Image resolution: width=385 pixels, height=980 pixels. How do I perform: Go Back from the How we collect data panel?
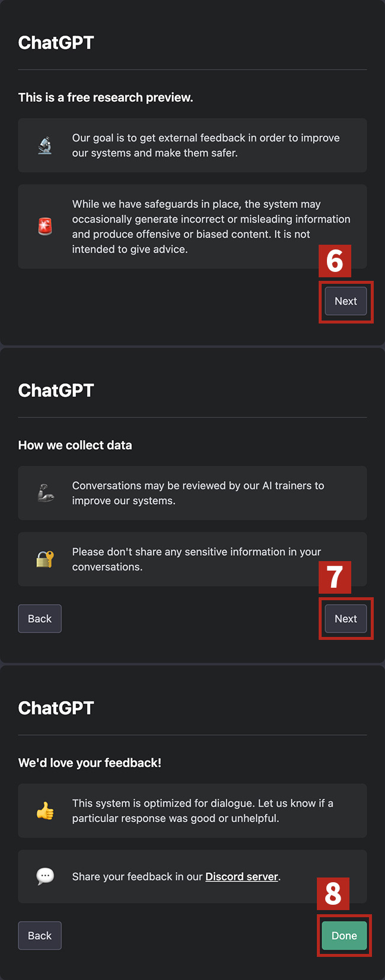pyautogui.click(x=40, y=619)
